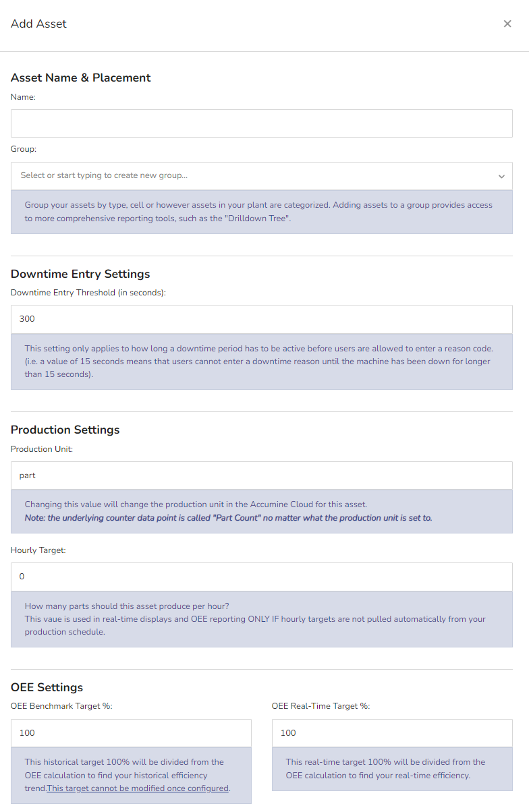Select the OEE Settings section title

click(x=47, y=687)
